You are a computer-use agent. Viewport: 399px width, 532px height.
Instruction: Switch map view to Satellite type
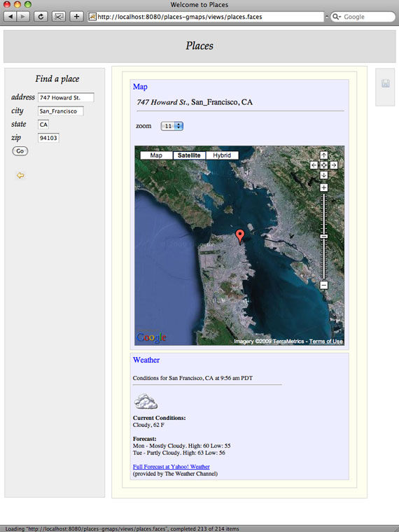[x=189, y=155]
